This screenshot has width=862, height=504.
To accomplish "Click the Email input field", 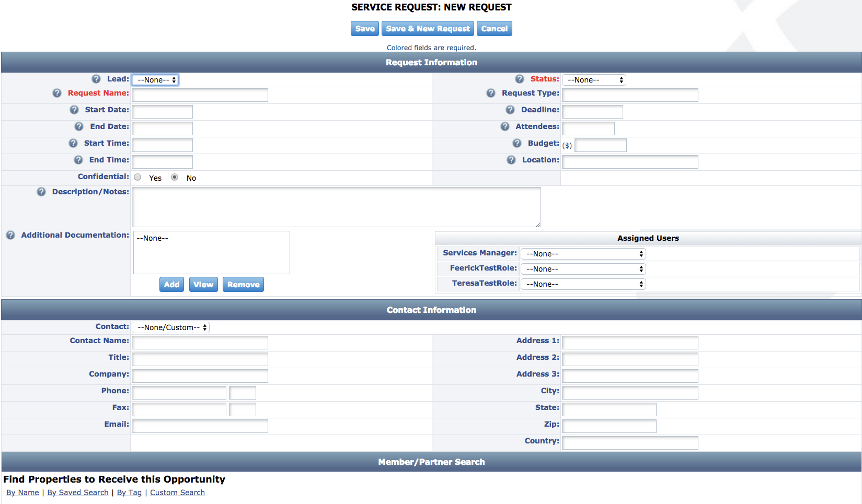I will (200, 426).
